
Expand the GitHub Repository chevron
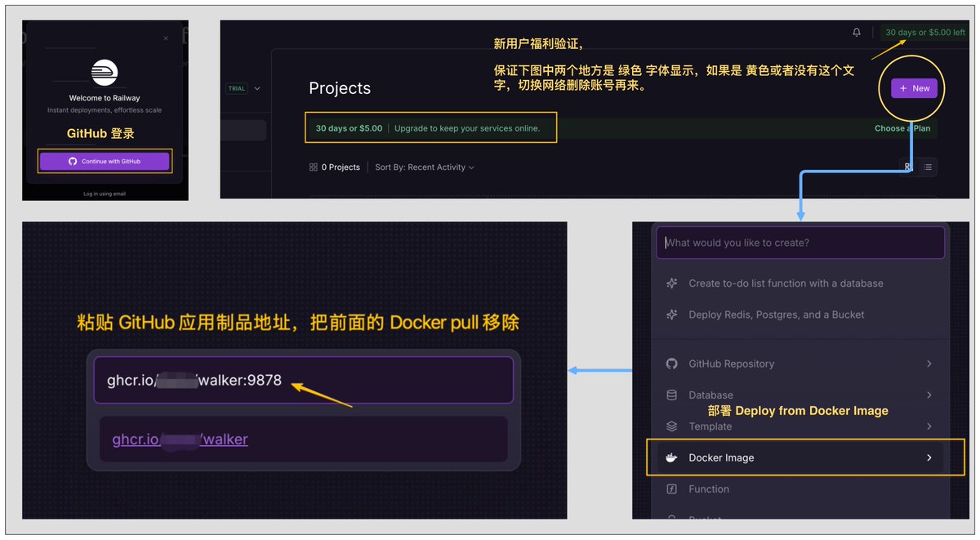pos(929,364)
